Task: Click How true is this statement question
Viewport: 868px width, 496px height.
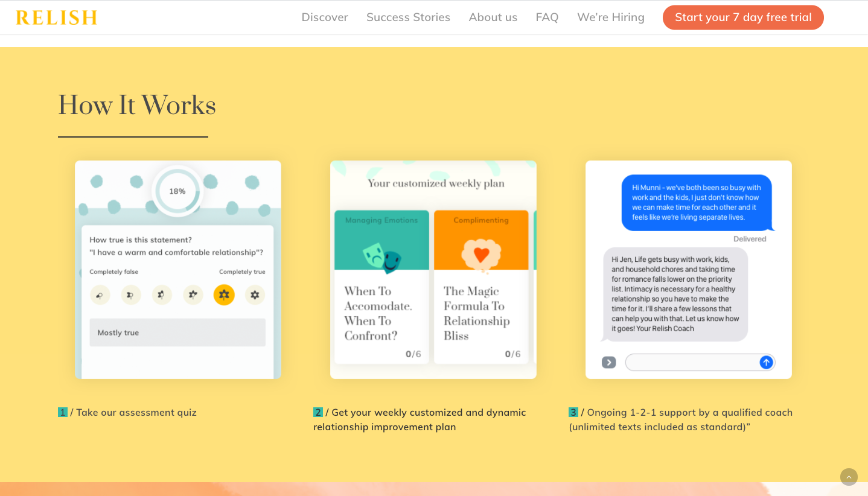Action: coord(176,246)
